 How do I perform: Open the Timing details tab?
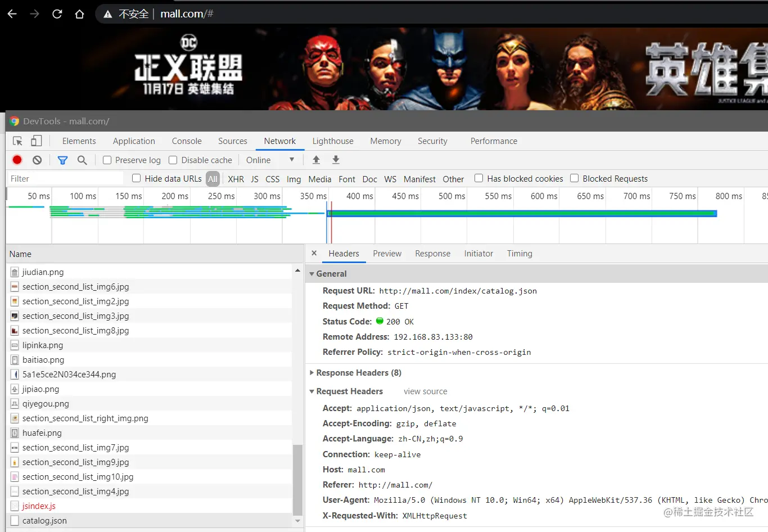(519, 254)
